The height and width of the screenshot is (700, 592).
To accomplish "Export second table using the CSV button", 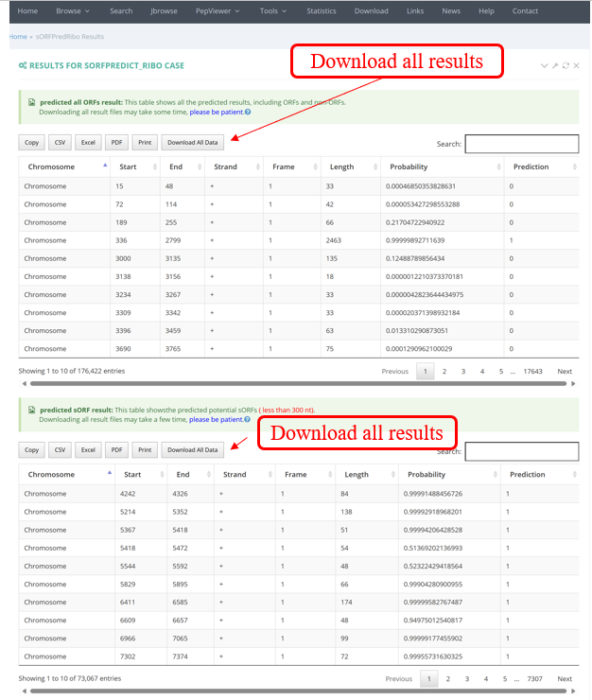I will point(60,450).
